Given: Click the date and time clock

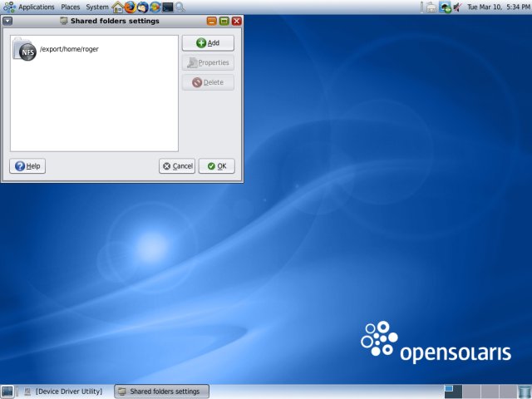Looking at the screenshot, I should 499,7.
